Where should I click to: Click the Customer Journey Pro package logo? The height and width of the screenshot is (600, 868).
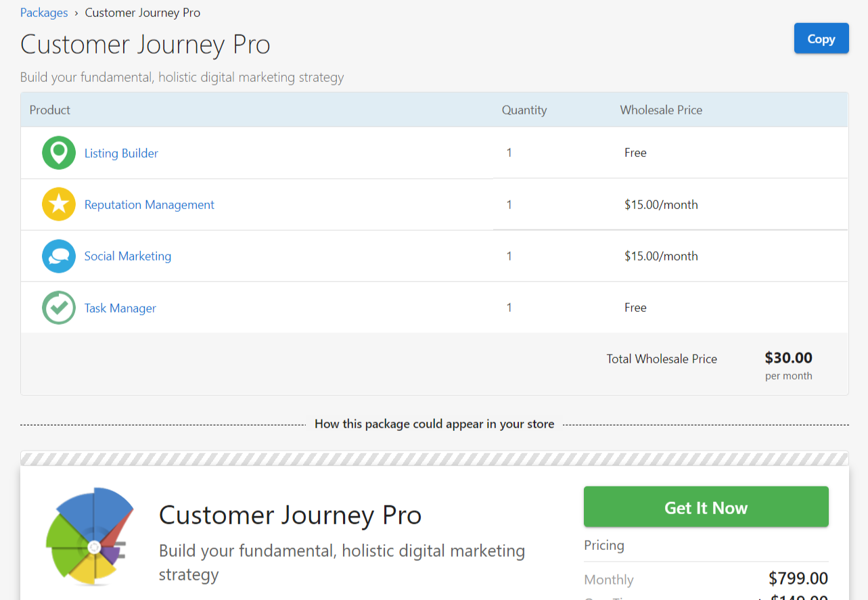(90, 536)
